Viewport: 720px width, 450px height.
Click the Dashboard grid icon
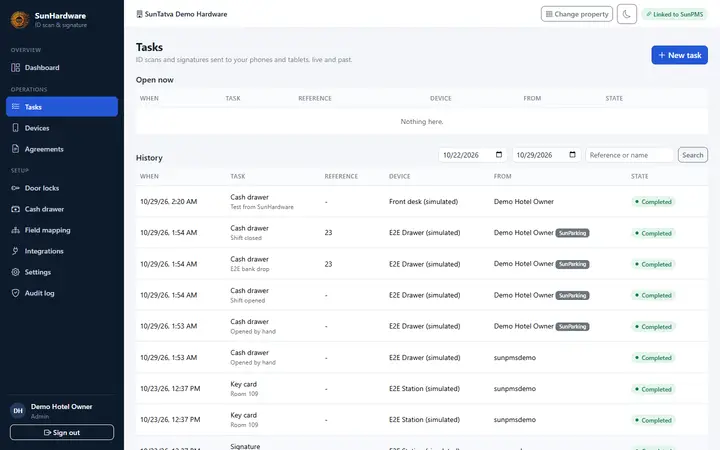[16, 68]
